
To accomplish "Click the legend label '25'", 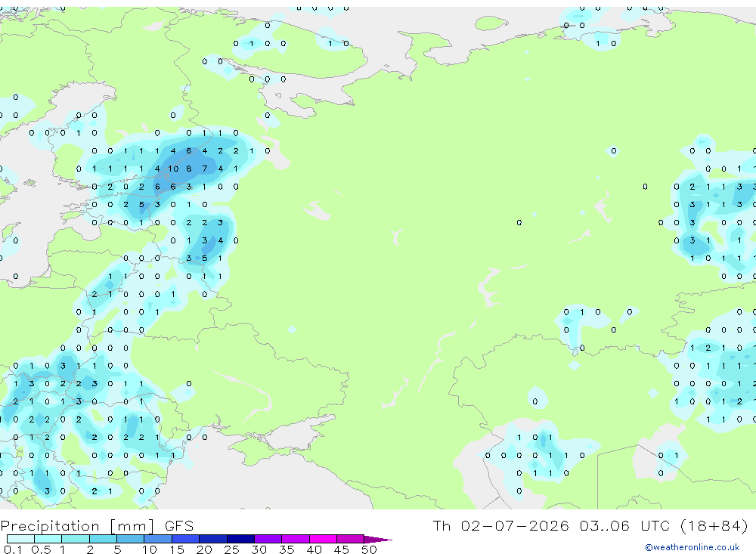I will [x=231, y=549].
